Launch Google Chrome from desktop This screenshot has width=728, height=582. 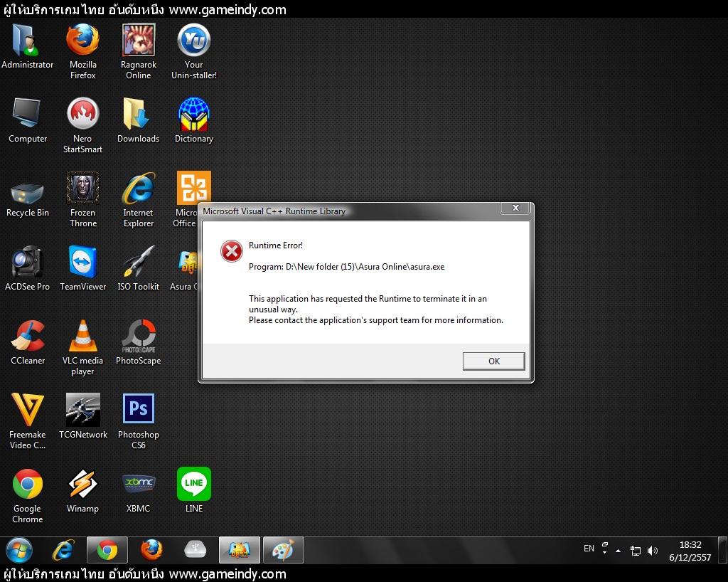[x=27, y=495]
